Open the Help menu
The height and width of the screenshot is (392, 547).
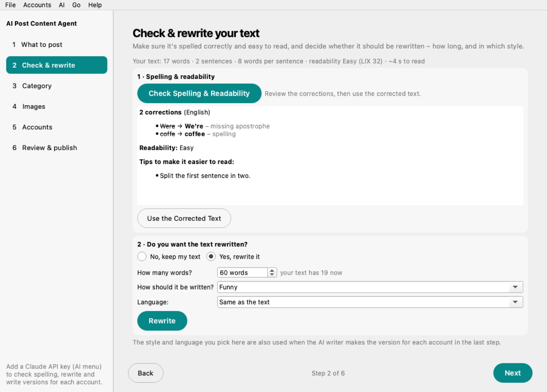95,5
